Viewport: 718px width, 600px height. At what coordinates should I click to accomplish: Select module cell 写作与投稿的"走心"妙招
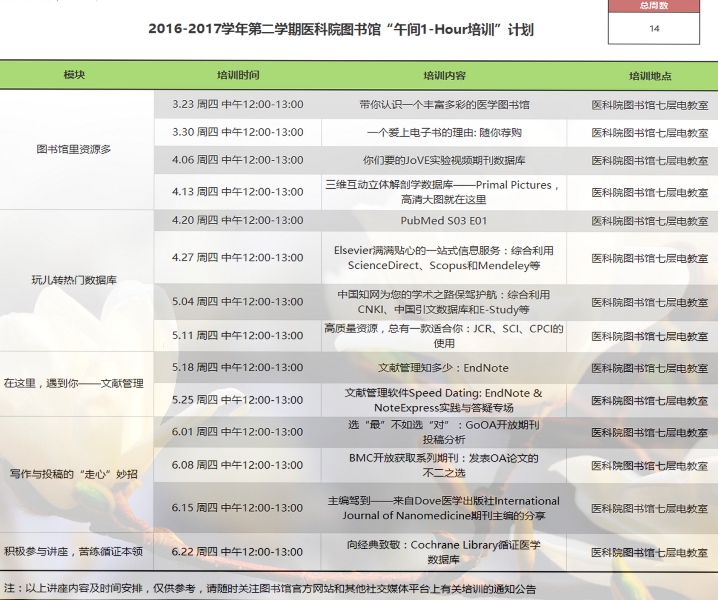pyautogui.click(x=74, y=474)
